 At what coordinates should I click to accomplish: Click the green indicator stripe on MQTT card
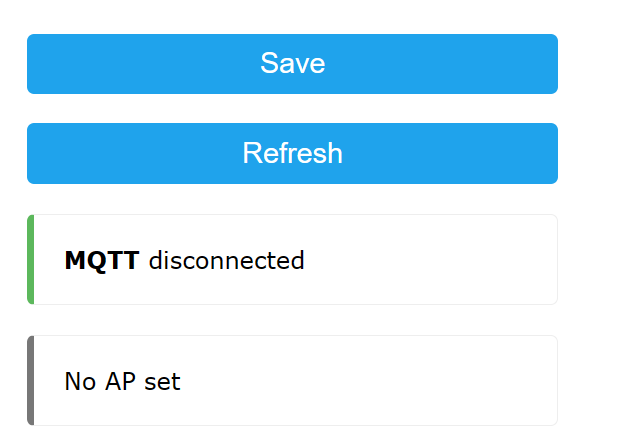(x=31, y=260)
